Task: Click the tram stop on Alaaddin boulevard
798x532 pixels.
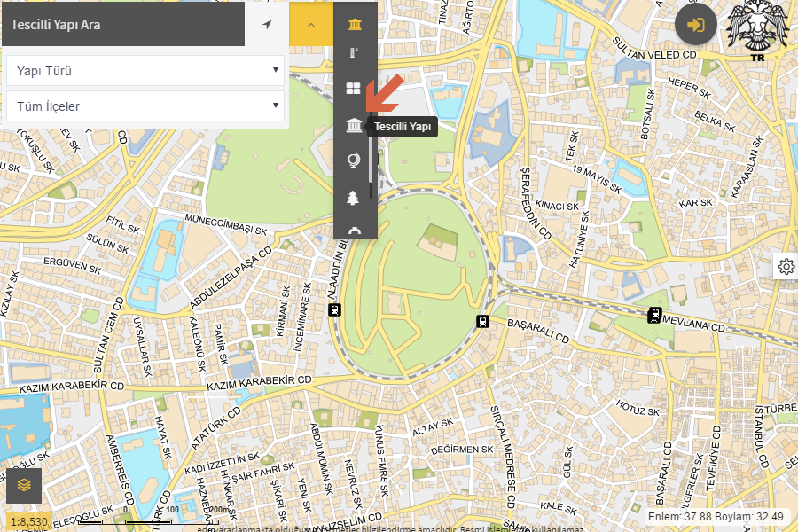Action: point(334,309)
